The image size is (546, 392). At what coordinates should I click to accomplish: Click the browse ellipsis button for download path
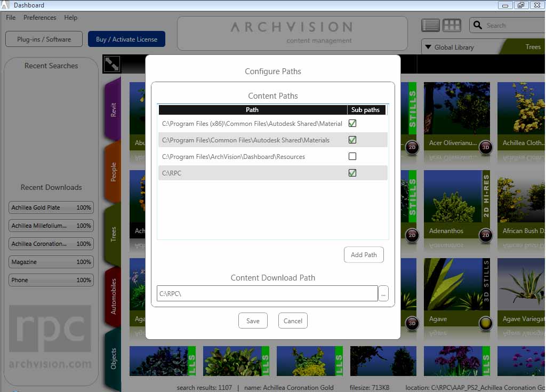(383, 293)
